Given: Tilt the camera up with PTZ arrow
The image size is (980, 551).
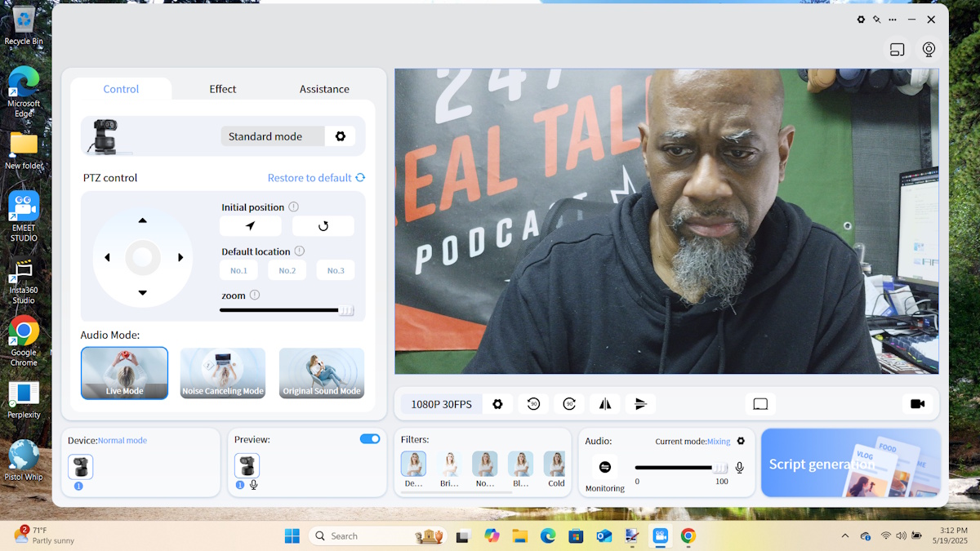Looking at the screenshot, I should pos(143,220).
